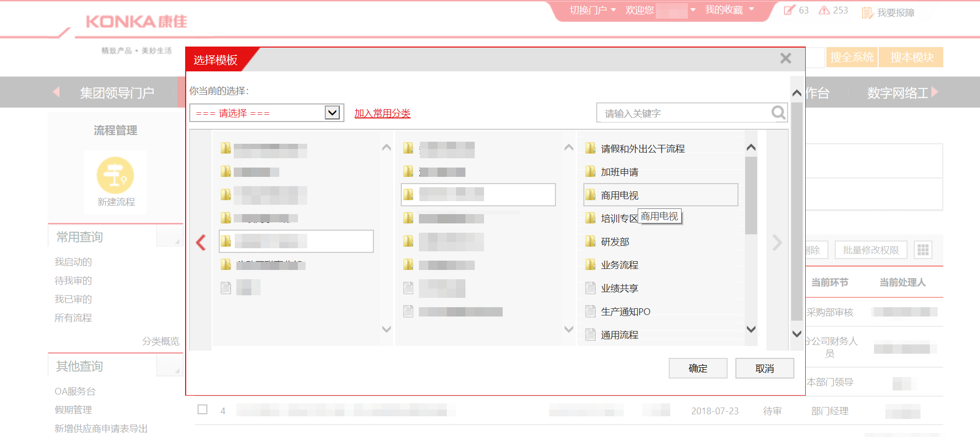Click the 请输入关键字 search input field
The image size is (980, 437).
pos(683,113)
